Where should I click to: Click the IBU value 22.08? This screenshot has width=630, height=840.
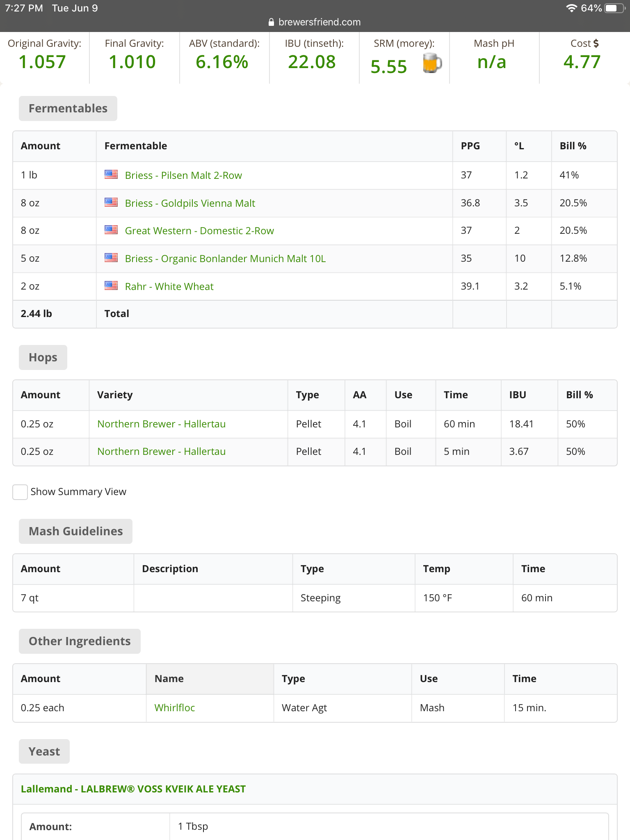click(312, 62)
